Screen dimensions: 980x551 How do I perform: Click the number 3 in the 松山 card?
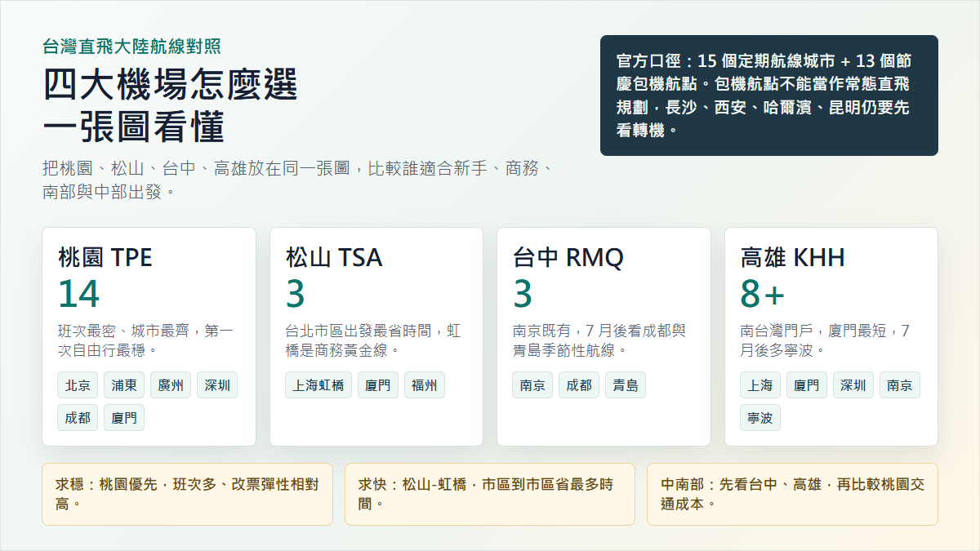pos(295,295)
